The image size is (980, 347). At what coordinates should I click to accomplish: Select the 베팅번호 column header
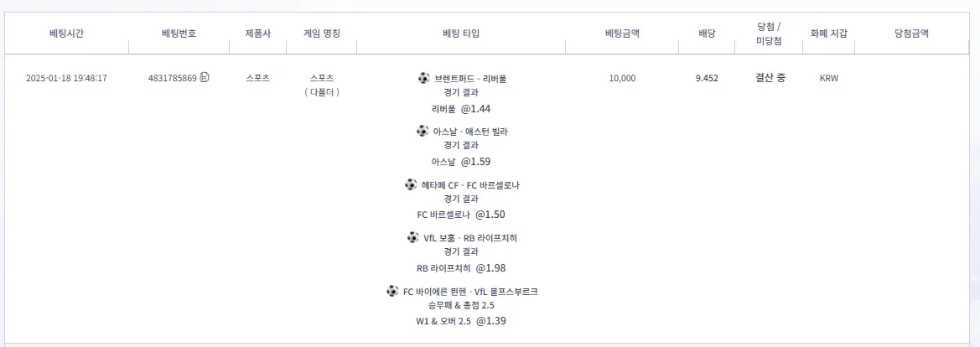(x=179, y=34)
